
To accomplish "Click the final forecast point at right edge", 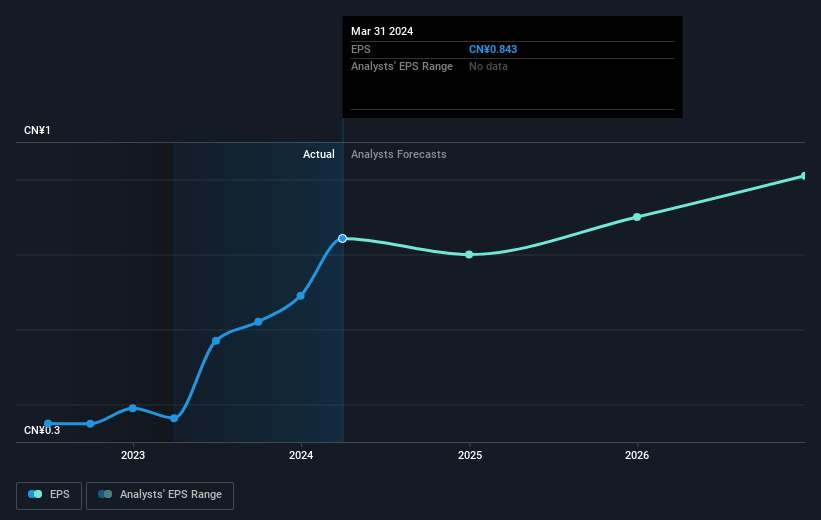I will pos(804,176).
